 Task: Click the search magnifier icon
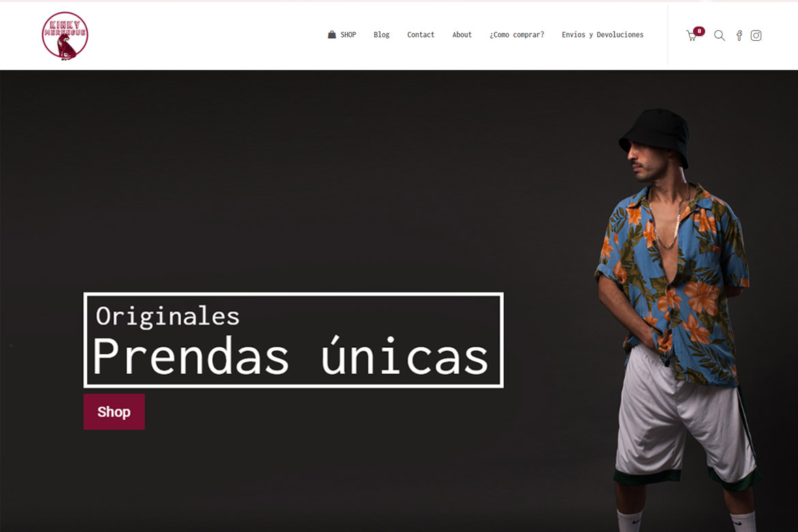click(719, 35)
